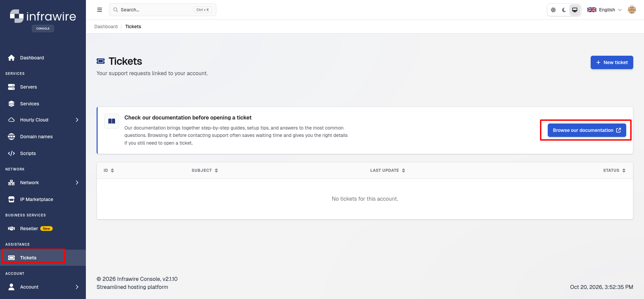This screenshot has width=644, height=299.
Task: Click the Hourly Cloud cloud icon
Action: pos(11,120)
